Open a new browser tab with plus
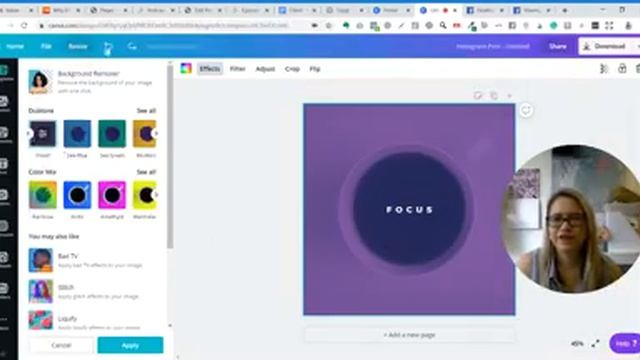Screen dimensions: 640x360 (565, 10)
